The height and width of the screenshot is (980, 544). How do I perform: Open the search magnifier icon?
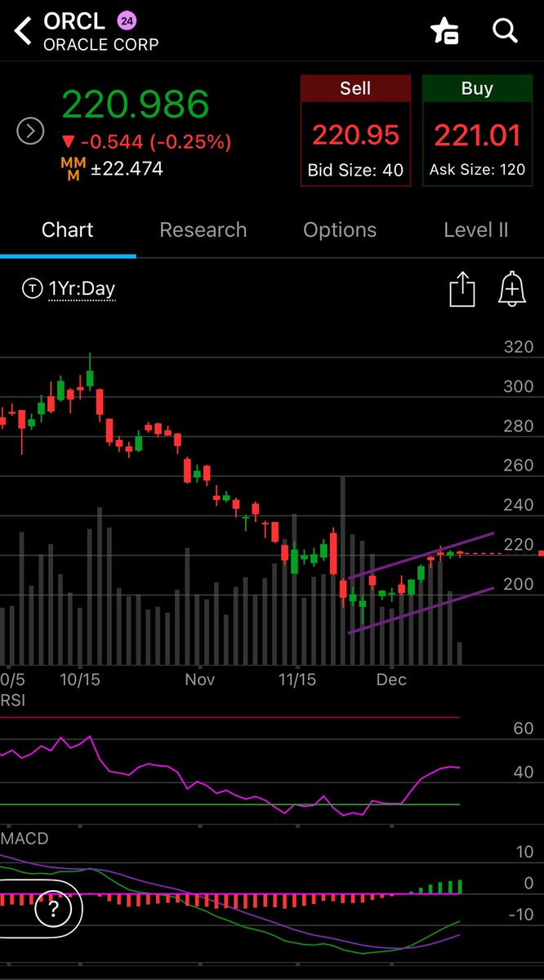point(505,31)
